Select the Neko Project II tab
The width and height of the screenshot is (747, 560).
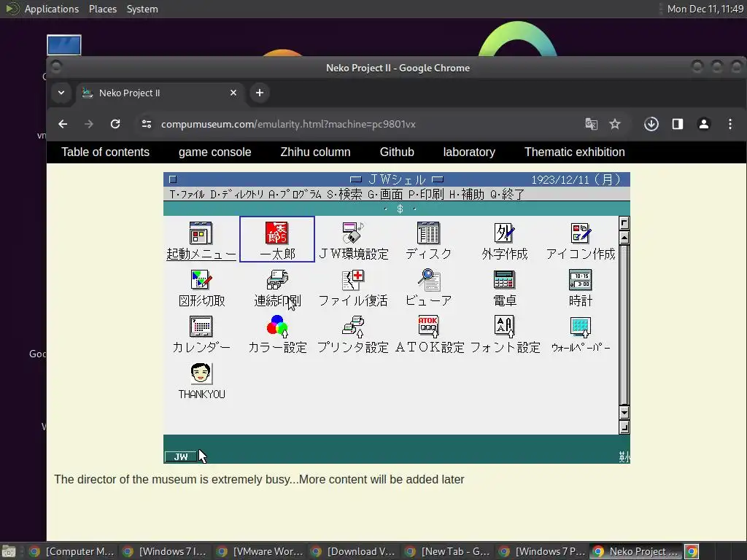coord(160,93)
